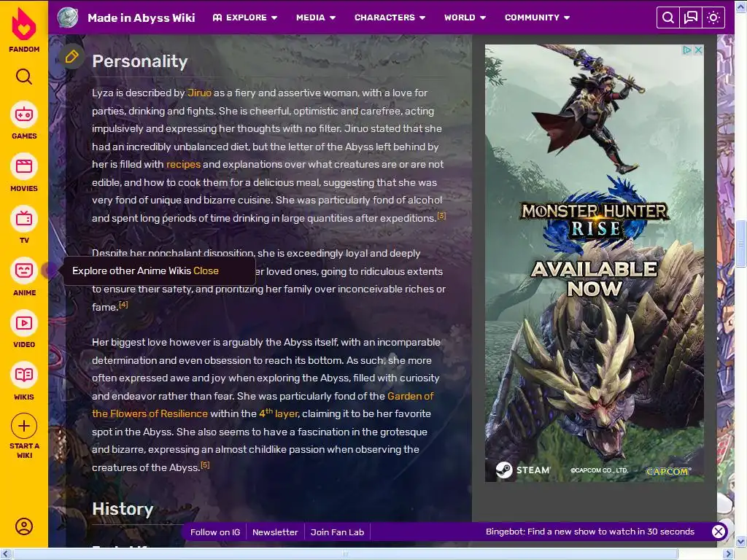
Task: Expand the World dropdown menu
Action: click(465, 17)
